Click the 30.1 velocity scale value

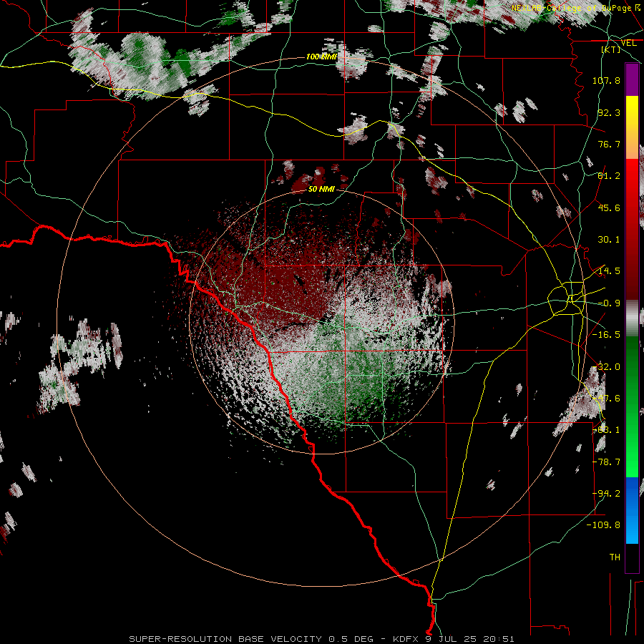pos(609,240)
